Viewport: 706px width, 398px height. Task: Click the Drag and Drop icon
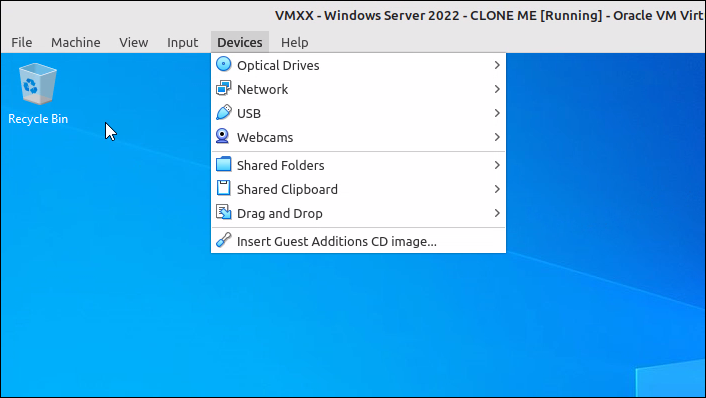(x=223, y=212)
